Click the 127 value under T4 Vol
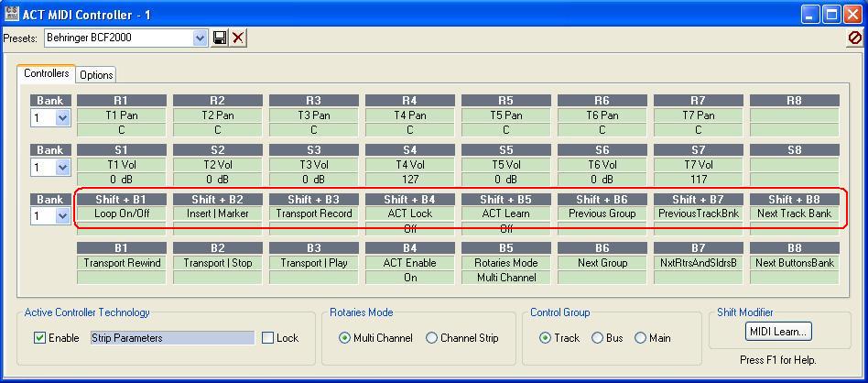 (x=409, y=179)
